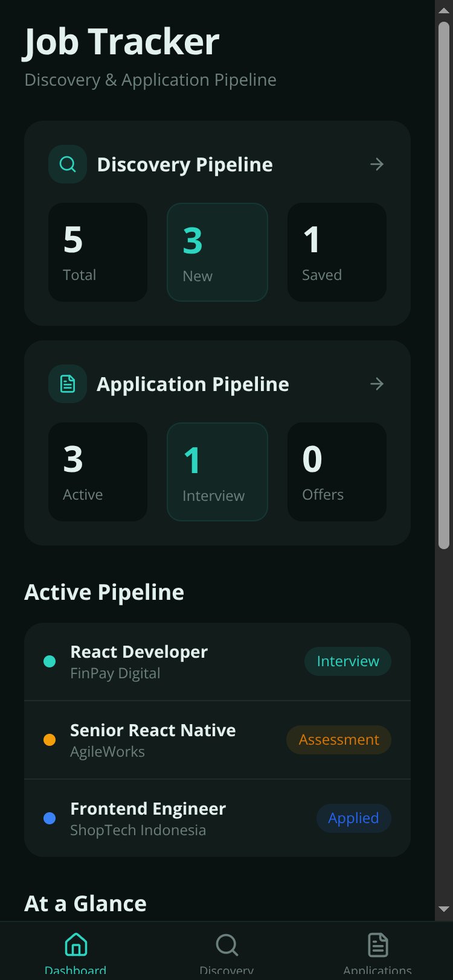Select the 3 Active applications card

[98, 472]
